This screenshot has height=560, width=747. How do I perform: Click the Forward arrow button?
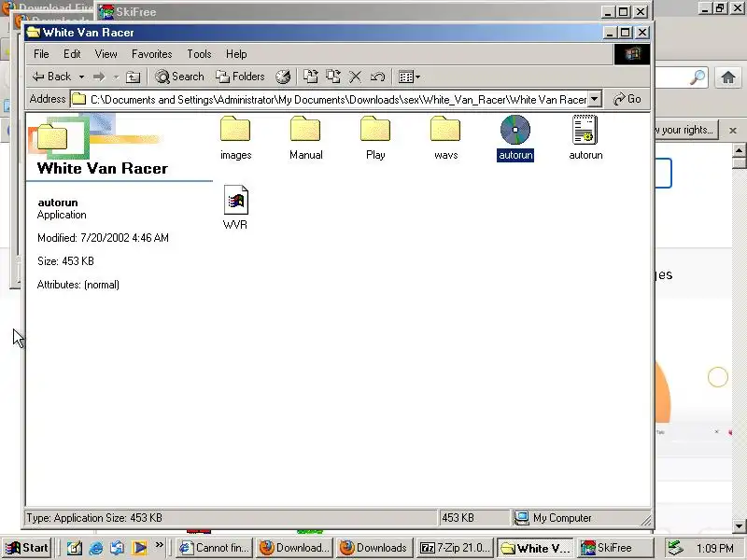tap(99, 77)
